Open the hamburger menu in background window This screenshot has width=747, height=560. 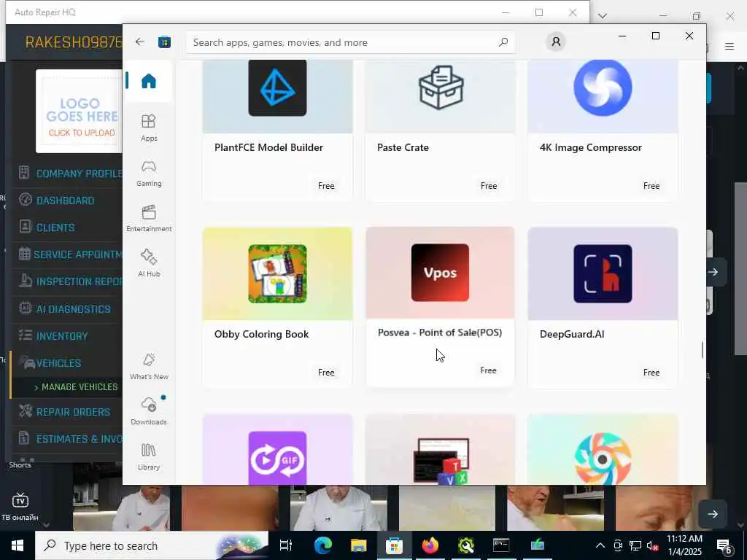[x=729, y=46]
